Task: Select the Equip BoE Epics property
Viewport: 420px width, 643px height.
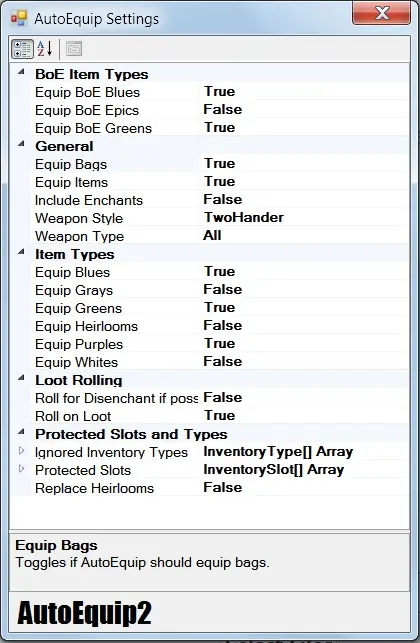Action: (x=87, y=110)
